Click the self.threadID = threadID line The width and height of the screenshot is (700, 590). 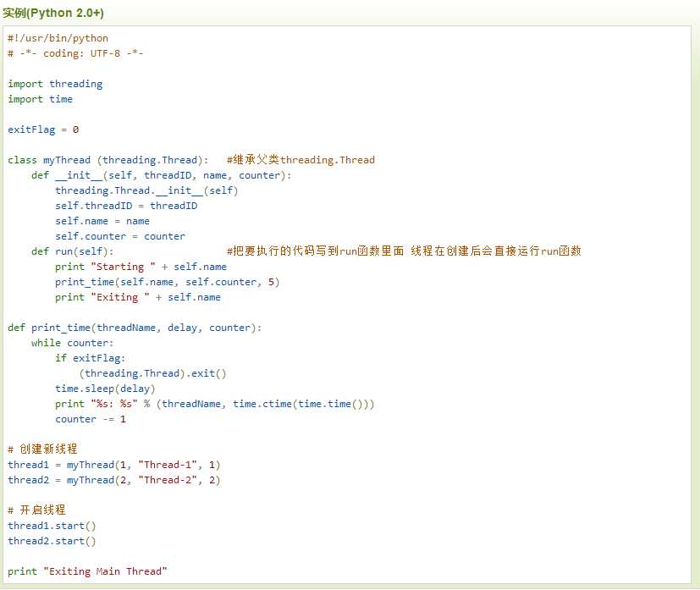tap(126, 206)
